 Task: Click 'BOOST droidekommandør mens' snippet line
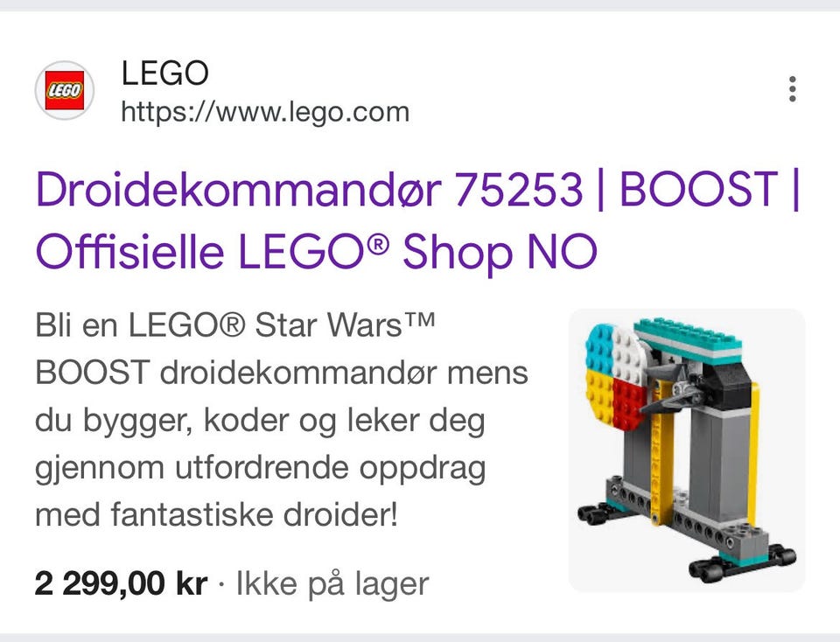(x=282, y=373)
